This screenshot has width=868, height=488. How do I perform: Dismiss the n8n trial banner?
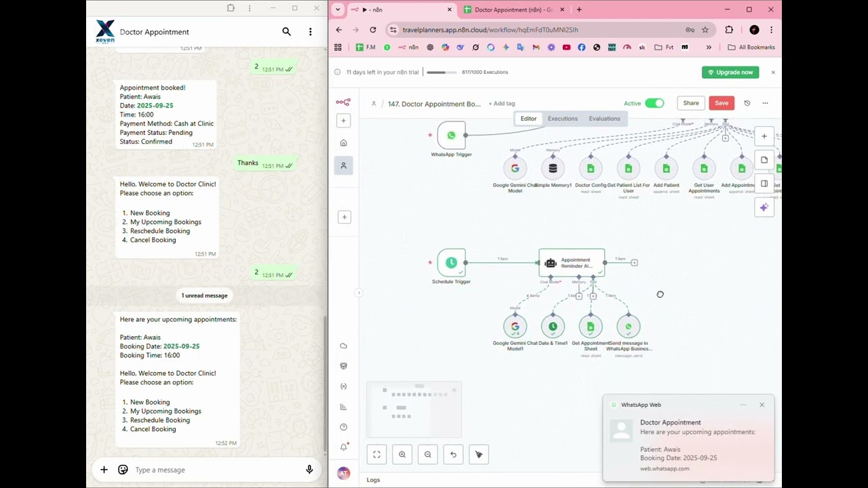coord(772,73)
